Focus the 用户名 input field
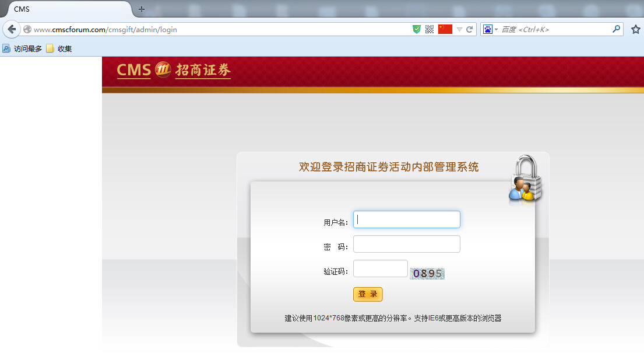 [407, 219]
